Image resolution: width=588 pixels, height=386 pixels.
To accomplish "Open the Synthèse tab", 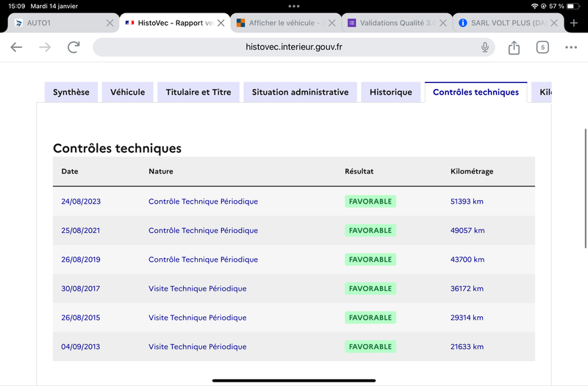I will [x=71, y=93].
